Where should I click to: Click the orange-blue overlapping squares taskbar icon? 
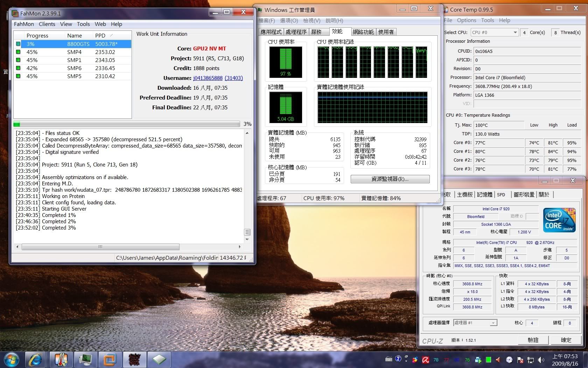click(110, 360)
